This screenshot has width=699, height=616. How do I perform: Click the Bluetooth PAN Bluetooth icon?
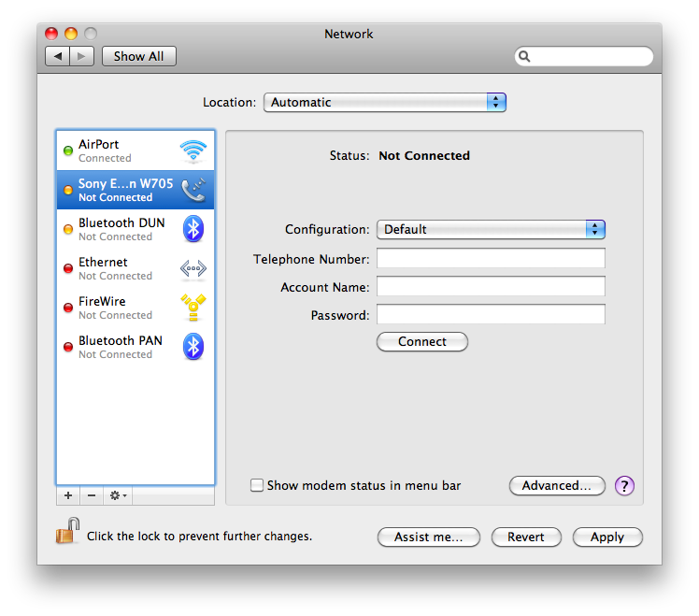click(x=193, y=347)
